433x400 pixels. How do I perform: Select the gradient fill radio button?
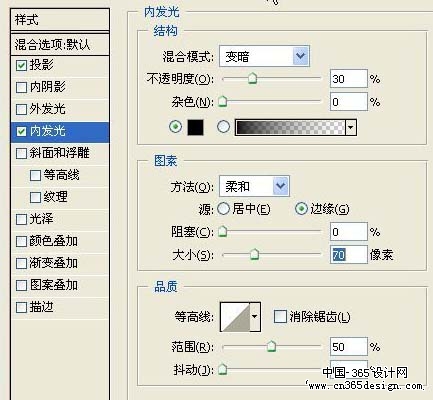(x=223, y=127)
